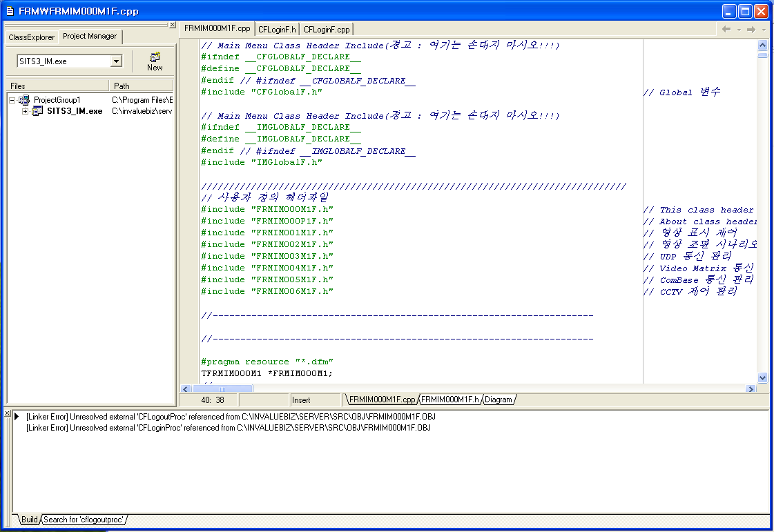Collapse the ProjectGroup1 tree node

point(12,100)
